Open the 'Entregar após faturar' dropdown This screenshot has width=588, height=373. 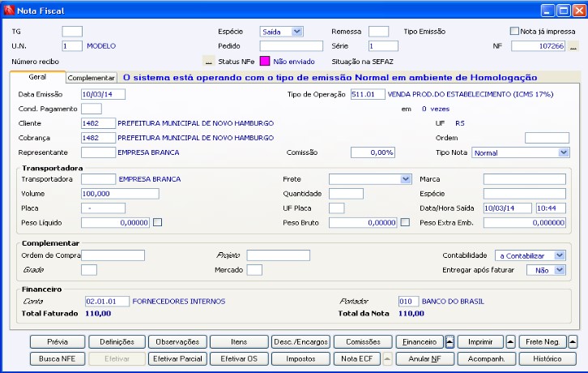(x=560, y=270)
